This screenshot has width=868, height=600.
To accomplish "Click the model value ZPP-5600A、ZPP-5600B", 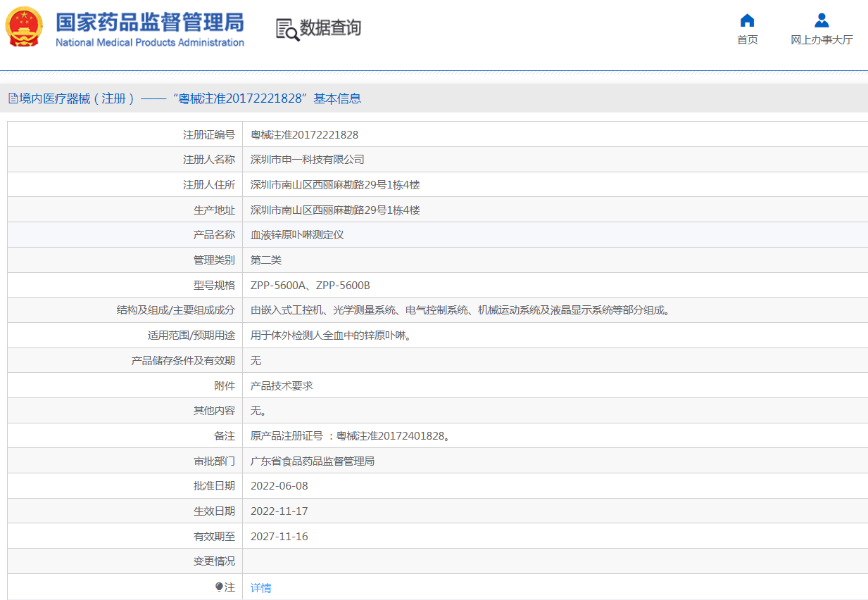I will [x=310, y=285].
